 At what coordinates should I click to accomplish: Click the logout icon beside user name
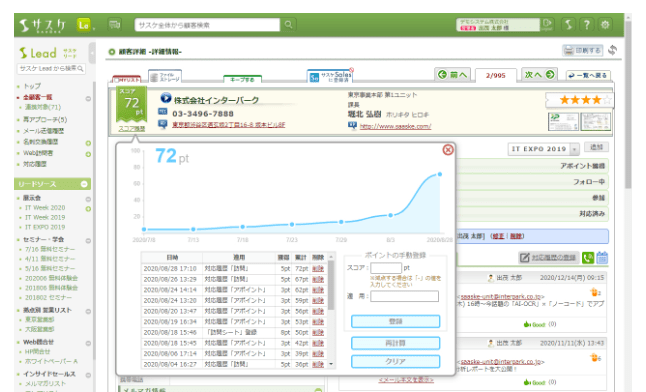click(x=547, y=24)
